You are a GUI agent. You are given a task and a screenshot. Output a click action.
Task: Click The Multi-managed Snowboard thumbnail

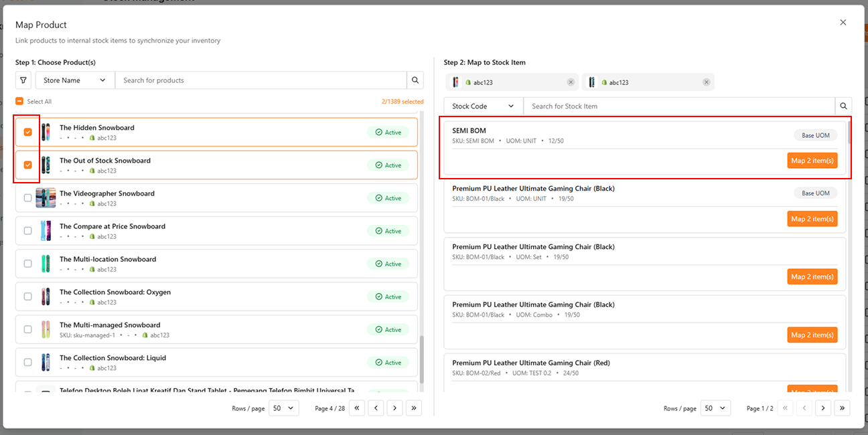(46, 329)
